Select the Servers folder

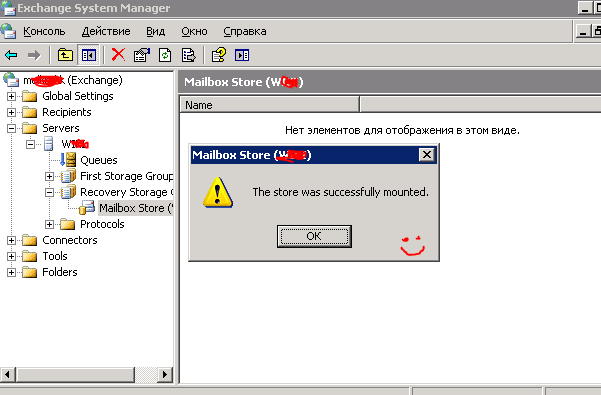[61, 128]
